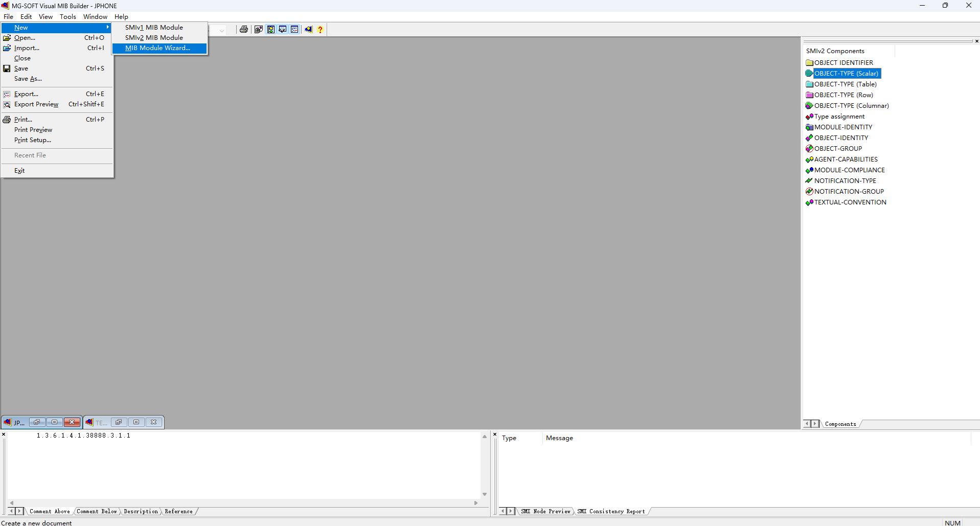Open the Edit menu
This screenshot has height=526, width=980.
(26, 17)
